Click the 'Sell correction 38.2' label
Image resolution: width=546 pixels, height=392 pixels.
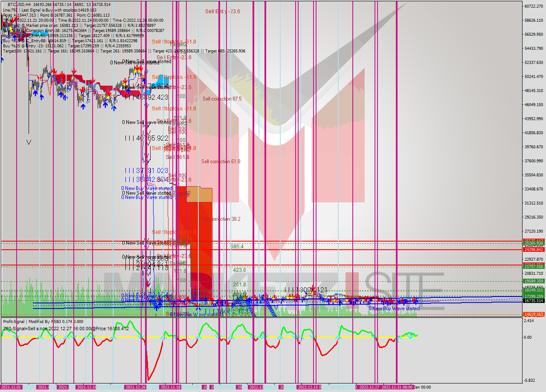click(221, 219)
